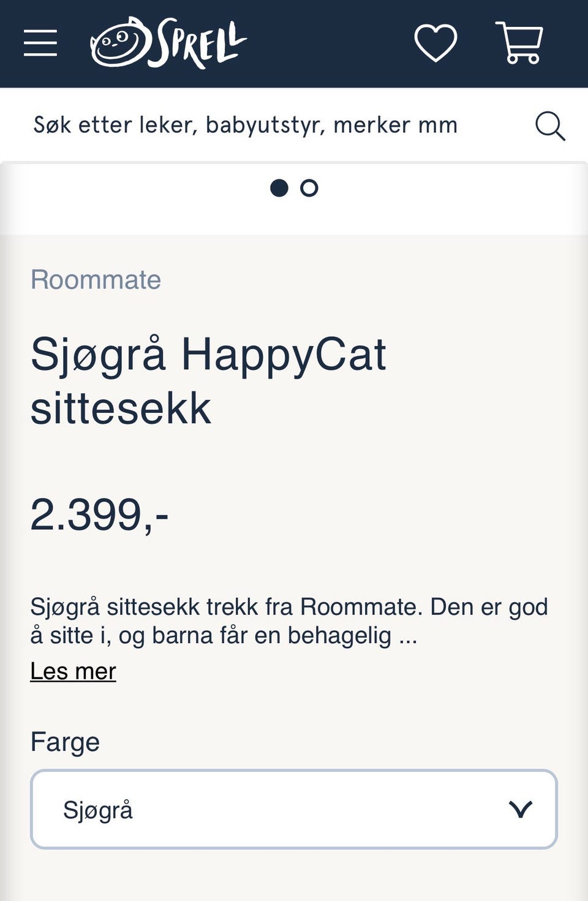Tap the 2.399,- price text
The image size is (588, 901).
coord(99,515)
